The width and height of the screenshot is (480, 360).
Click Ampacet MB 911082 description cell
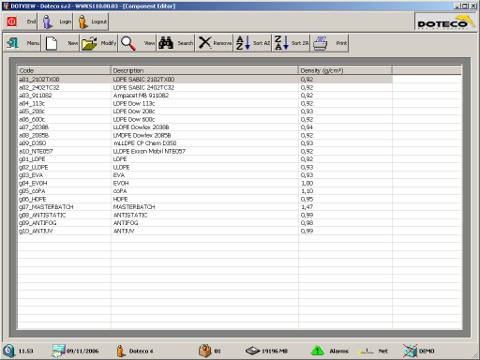205,95
